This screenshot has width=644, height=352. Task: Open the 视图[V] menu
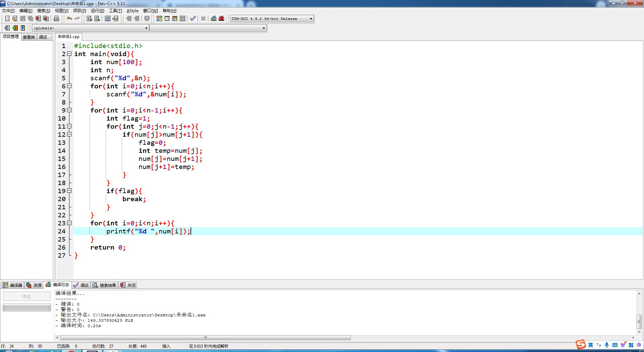(x=62, y=11)
